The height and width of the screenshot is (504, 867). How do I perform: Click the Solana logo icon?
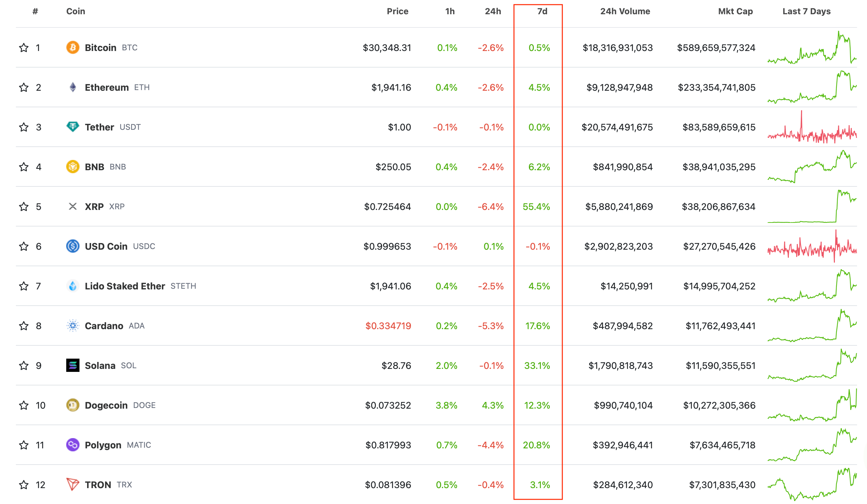[x=73, y=365]
